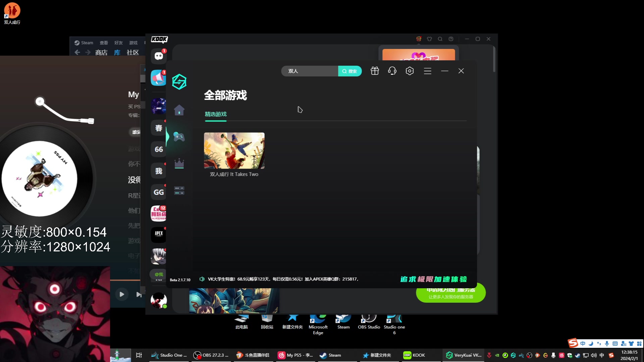Switch to 斗鱼直播伴侣 on taskbar
This screenshot has width=644, height=362.
pos(253,355)
